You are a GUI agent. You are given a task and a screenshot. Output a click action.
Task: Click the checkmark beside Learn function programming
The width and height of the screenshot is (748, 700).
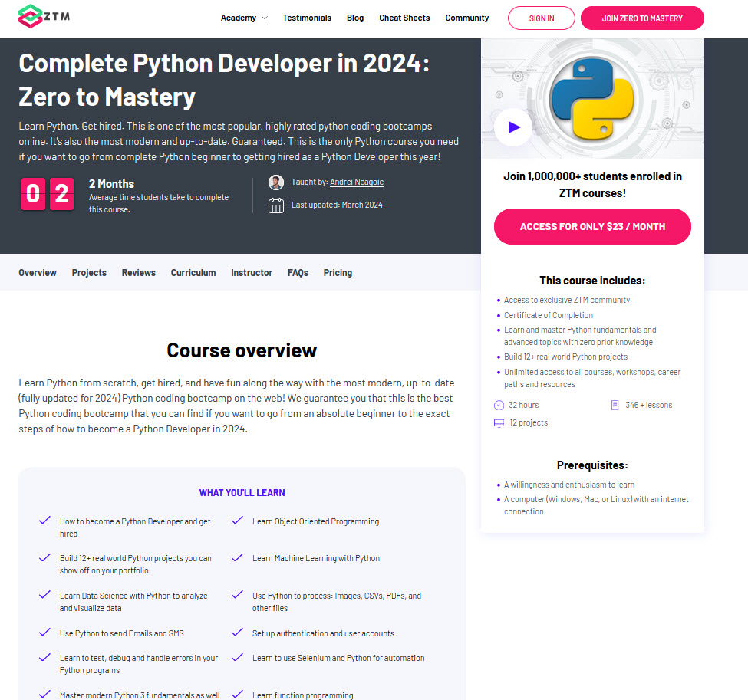[237, 694]
